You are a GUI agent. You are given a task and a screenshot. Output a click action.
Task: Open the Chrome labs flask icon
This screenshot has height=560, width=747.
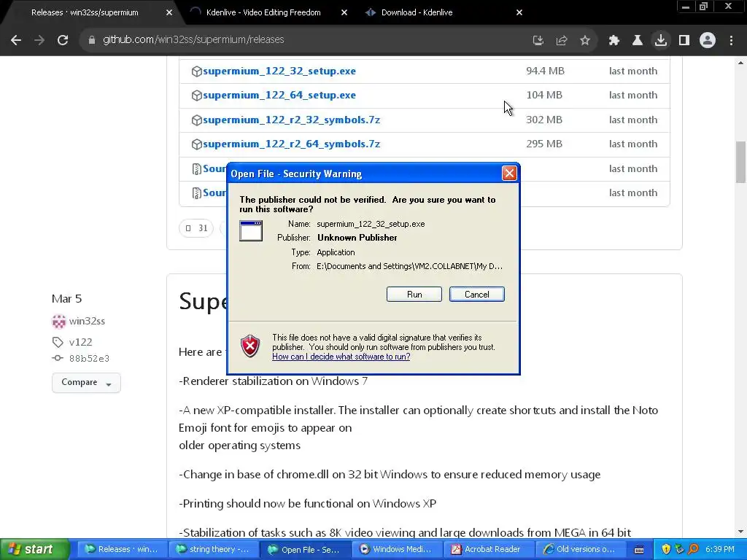click(x=637, y=41)
